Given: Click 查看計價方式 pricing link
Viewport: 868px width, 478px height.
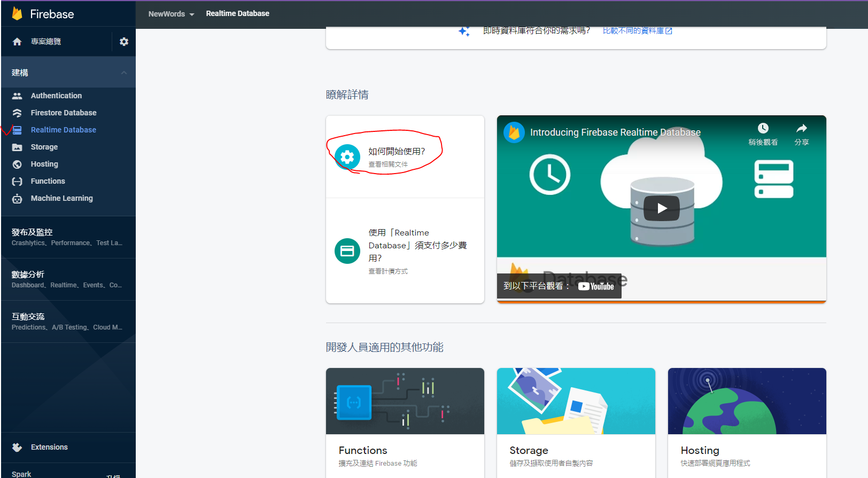Looking at the screenshot, I should [388, 271].
